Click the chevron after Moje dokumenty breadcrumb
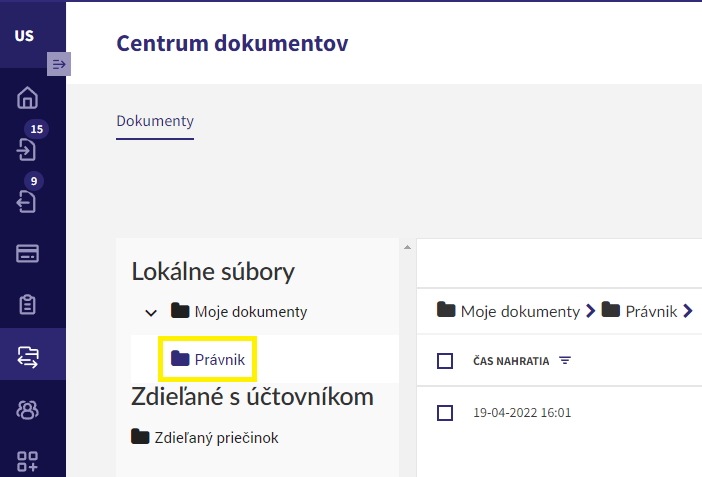702x477 pixels. [x=591, y=310]
